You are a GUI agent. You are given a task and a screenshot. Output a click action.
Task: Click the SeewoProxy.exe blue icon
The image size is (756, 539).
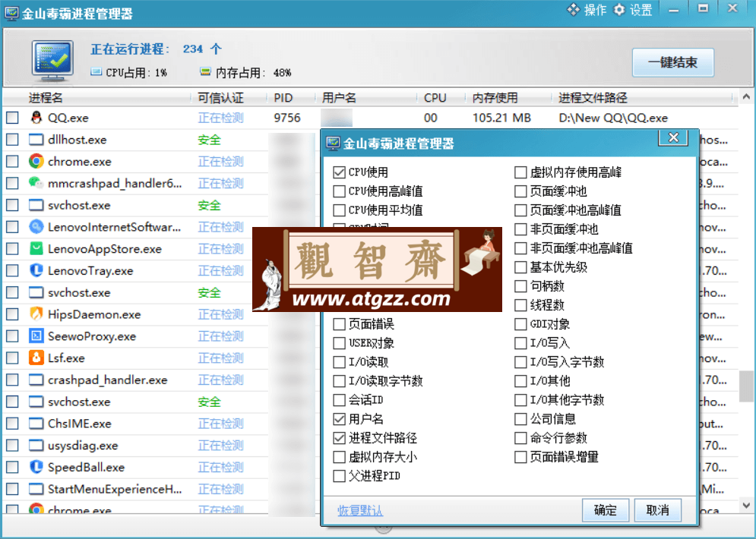click(x=36, y=336)
